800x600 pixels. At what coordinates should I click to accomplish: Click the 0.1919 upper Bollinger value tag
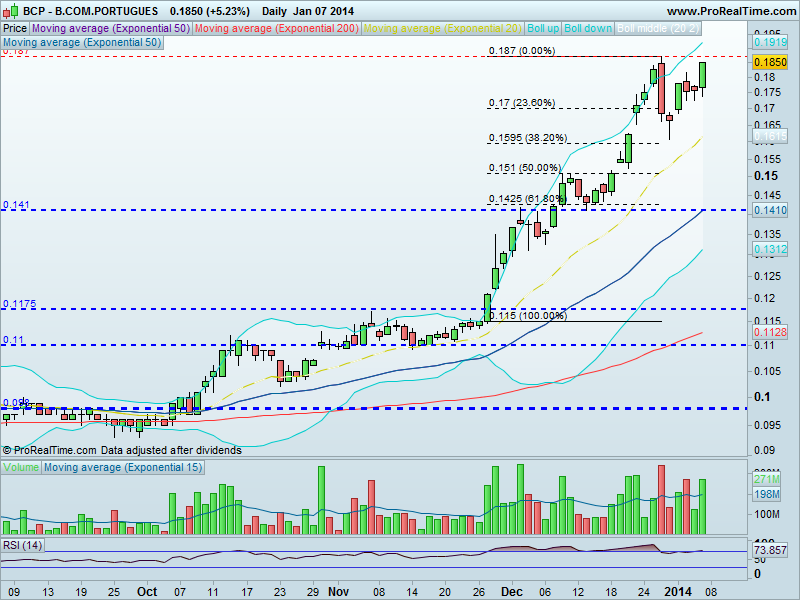(770, 42)
